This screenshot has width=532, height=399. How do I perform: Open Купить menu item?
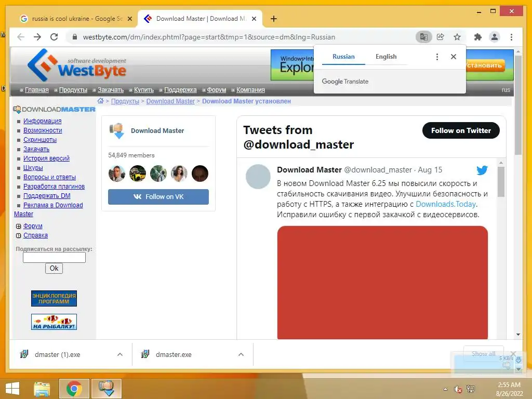(x=144, y=90)
